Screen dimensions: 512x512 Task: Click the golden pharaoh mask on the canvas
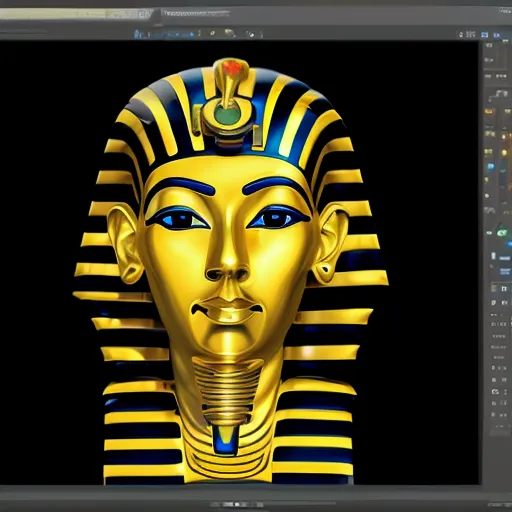[230, 270]
